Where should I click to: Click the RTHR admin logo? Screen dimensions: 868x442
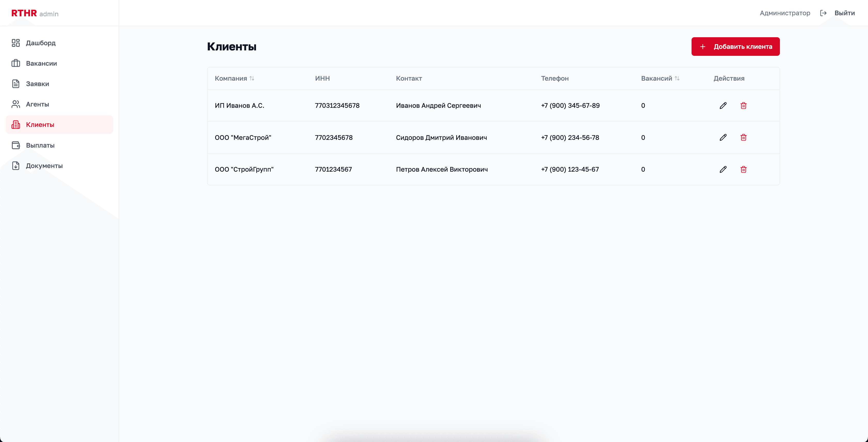pyautogui.click(x=35, y=13)
